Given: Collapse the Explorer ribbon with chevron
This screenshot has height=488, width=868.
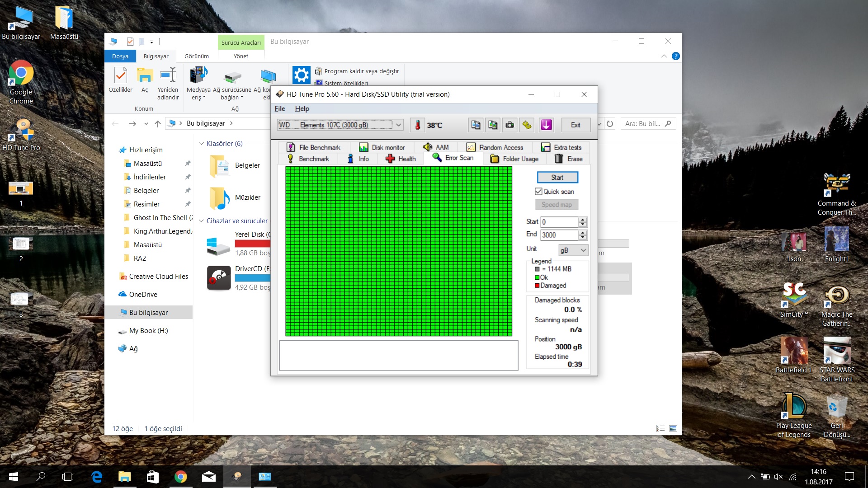Looking at the screenshot, I should click(664, 56).
